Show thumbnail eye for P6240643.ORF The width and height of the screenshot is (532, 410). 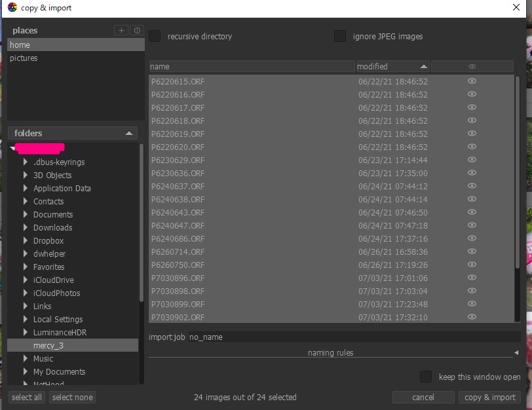[472, 212]
